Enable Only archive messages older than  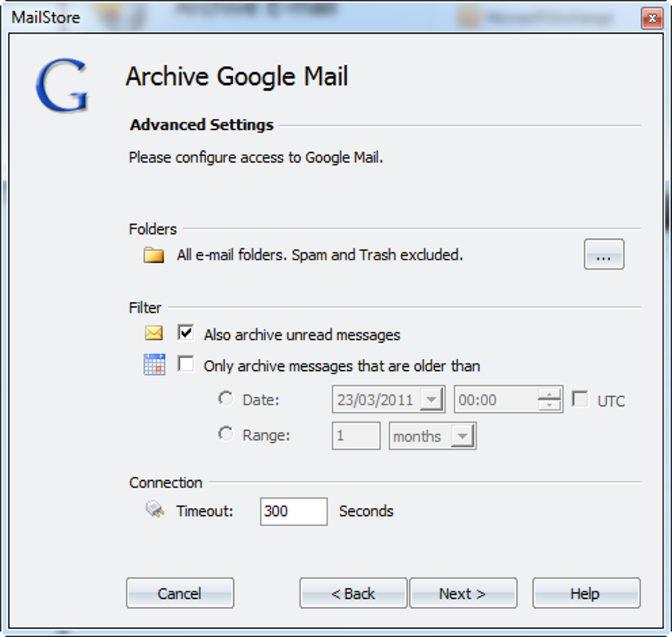[186, 364]
